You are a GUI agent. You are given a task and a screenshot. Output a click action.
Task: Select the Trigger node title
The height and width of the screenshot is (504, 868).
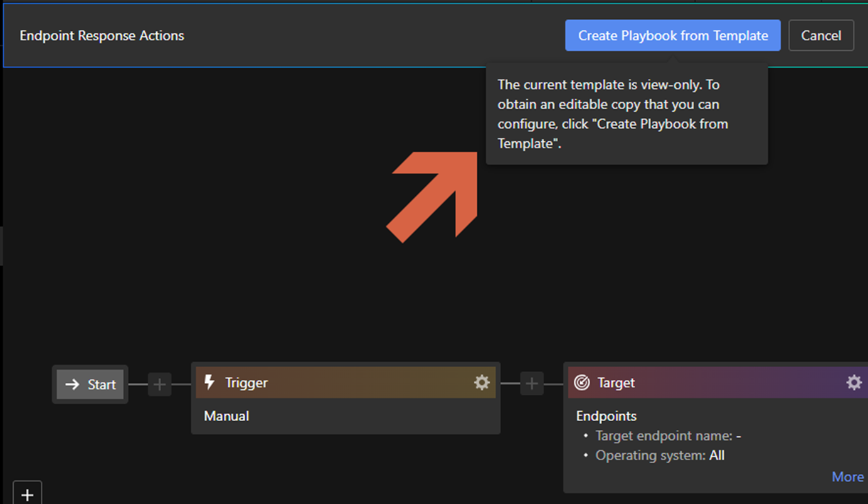(x=246, y=383)
